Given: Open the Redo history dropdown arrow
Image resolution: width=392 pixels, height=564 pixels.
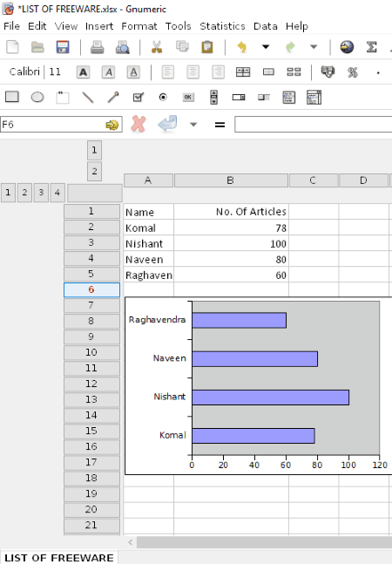Looking at the screenshot, I should tap(314, 47).
